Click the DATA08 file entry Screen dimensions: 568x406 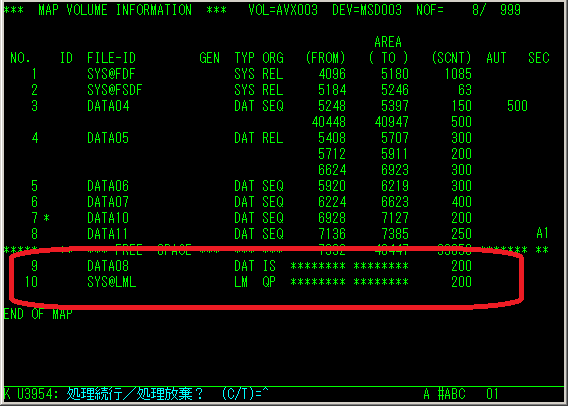108,266
